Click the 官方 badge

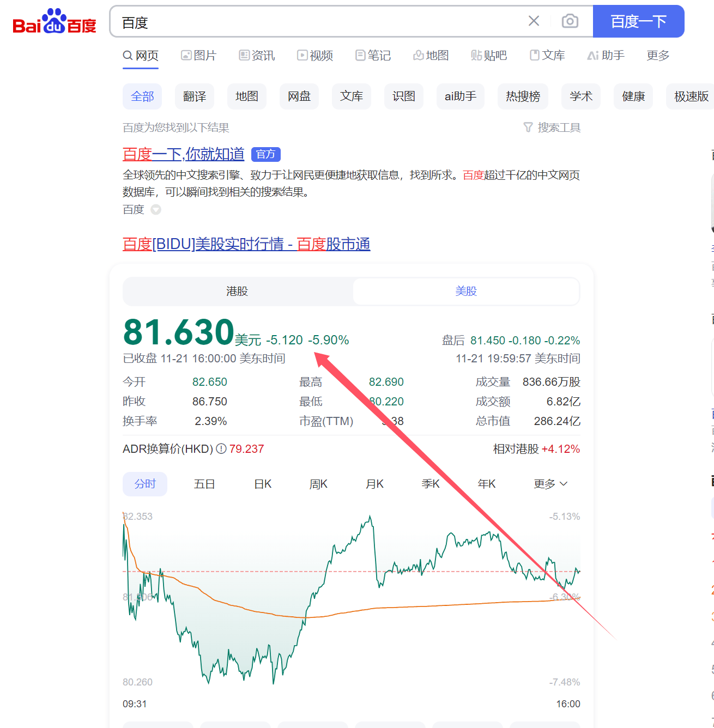pyautogui.click(x=266, y=154)
